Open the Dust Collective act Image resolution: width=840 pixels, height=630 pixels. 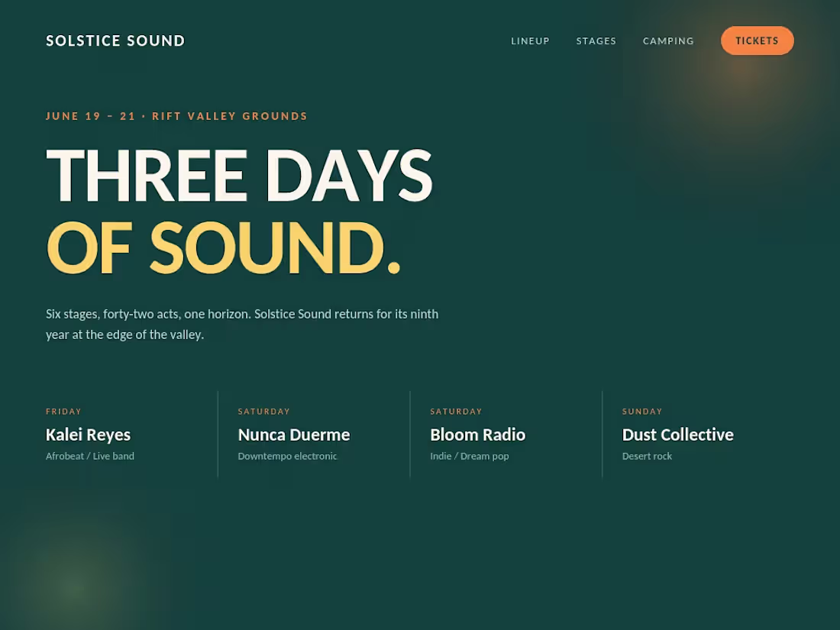click(677, 435)
